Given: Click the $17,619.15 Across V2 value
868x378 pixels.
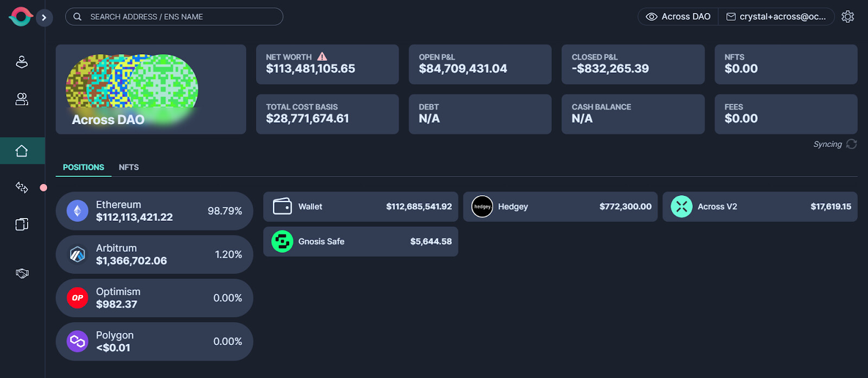Looking at the screenshot, I should [x=831, y=207].
